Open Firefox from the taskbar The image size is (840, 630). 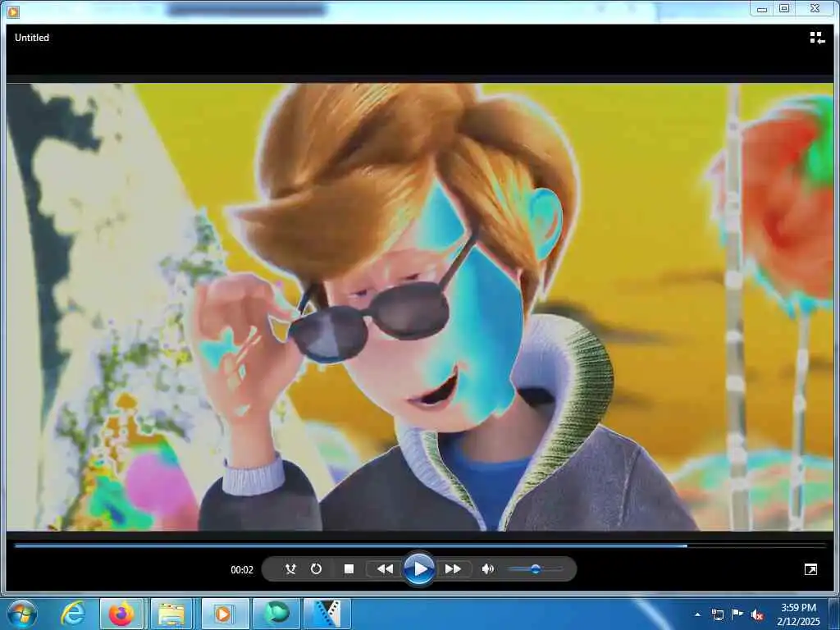pyautogui.click(x=121, y=614)
